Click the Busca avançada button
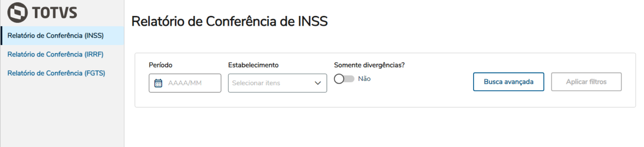The height and width of the screenshot is (147, 644). [508, 82]
